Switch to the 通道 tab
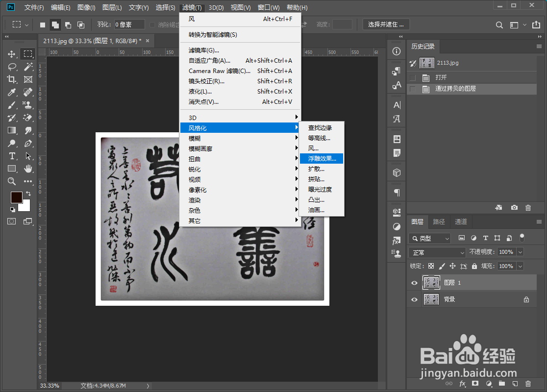The image size is (547, 392). (x=460, y=222)
